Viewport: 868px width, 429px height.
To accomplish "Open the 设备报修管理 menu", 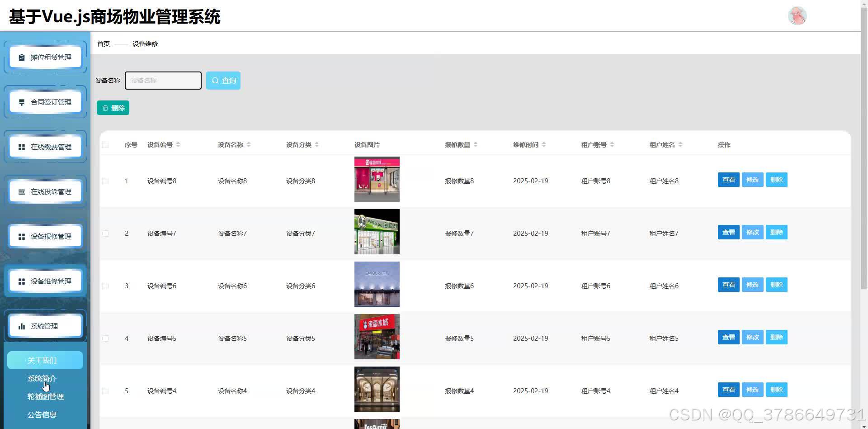I will (45, 237).
